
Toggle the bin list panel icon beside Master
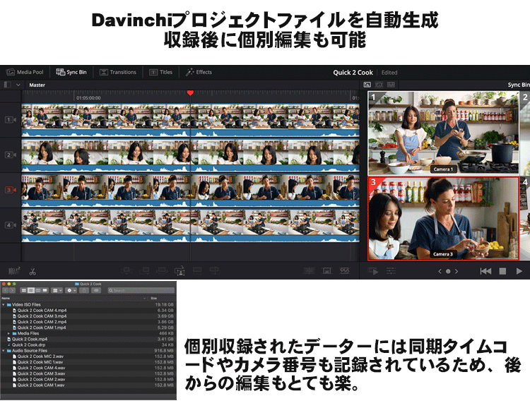8,85
